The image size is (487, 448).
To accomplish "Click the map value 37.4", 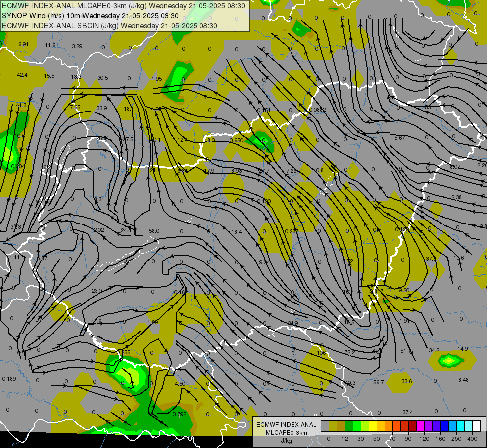I will coord(407,412).
